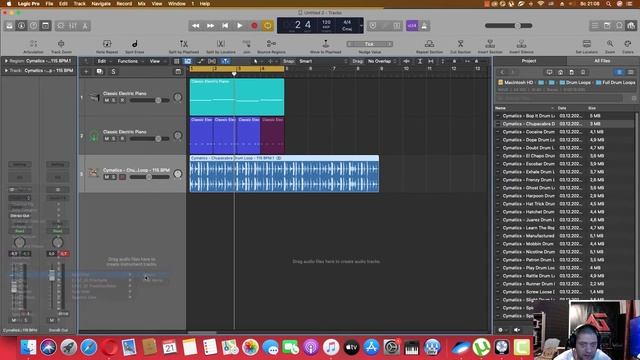
Task: Click the Forward transport button
Action: (211, 26)
